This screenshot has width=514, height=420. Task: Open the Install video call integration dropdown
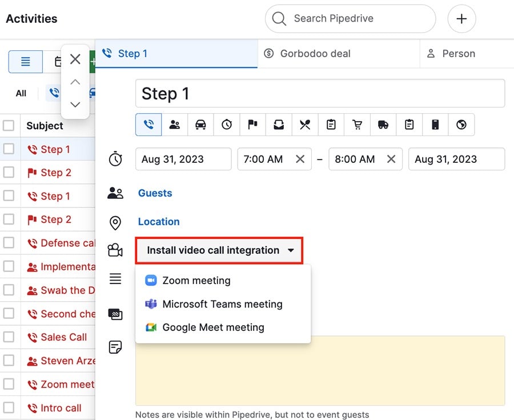[219, 250]
